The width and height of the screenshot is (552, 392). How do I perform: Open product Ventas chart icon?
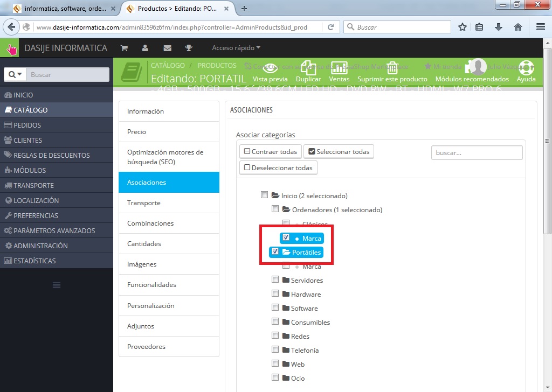pos(339,67)
